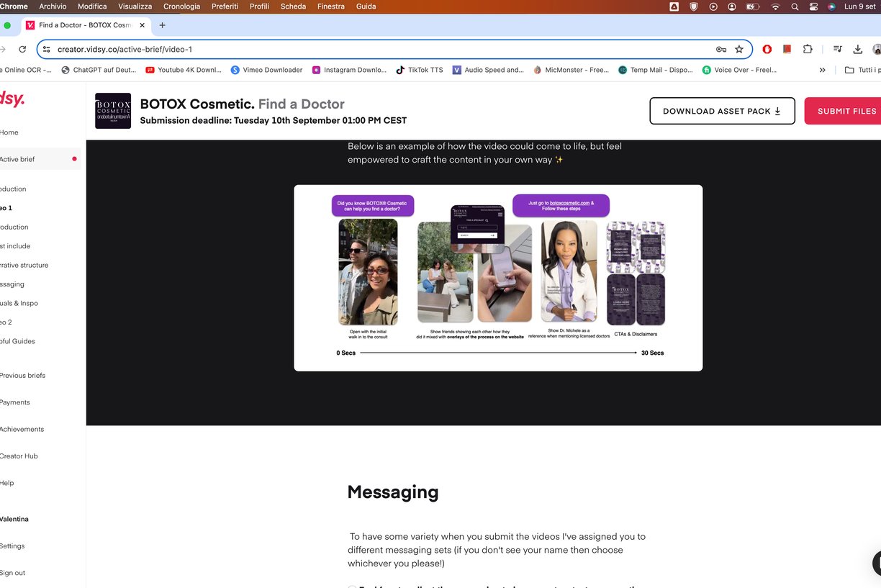Open the Cronologia menu
Screen dimensions: 881x588
click(182, 6)
